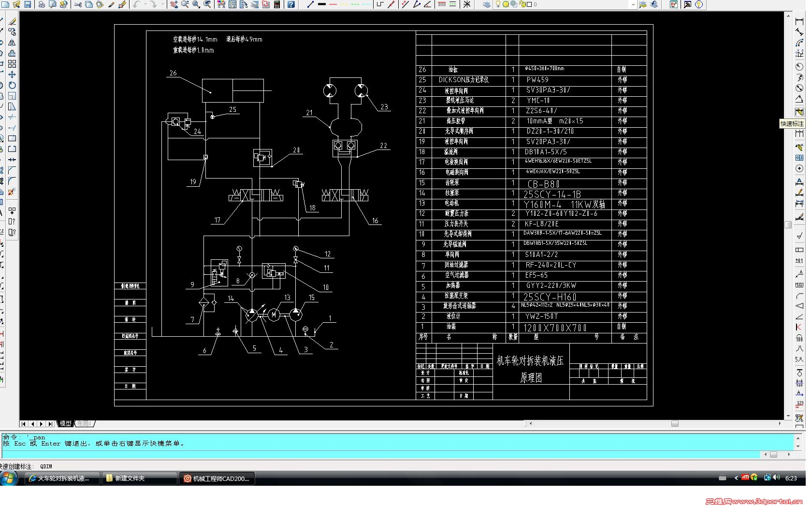Image resolution: width=812 pixels, height=508 pixels.
Task: Open the 新建文件夹 taskbar button
Action: pyautogui.click(x=140, y=478)
